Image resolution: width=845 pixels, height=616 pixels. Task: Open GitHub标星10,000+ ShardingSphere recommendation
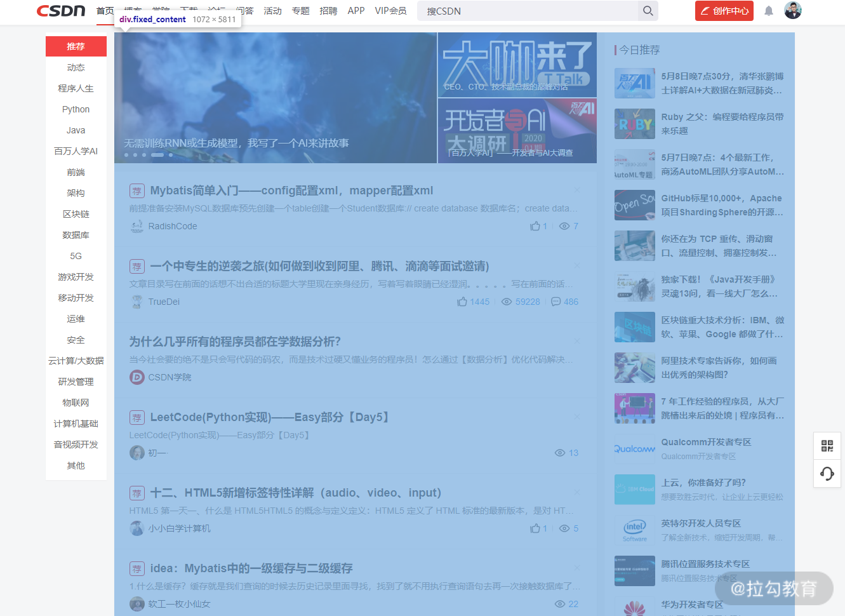(722, 205)
